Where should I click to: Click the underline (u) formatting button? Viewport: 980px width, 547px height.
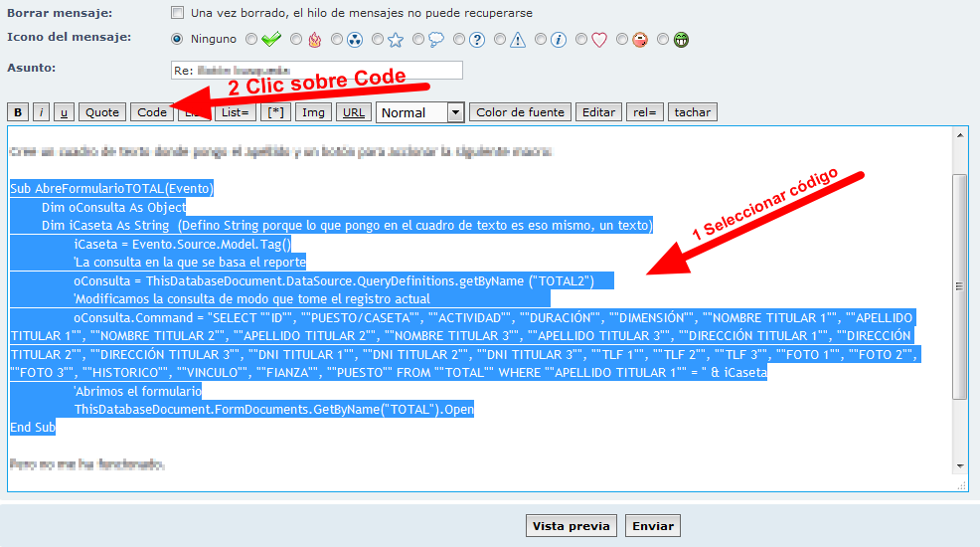(64, 112)
